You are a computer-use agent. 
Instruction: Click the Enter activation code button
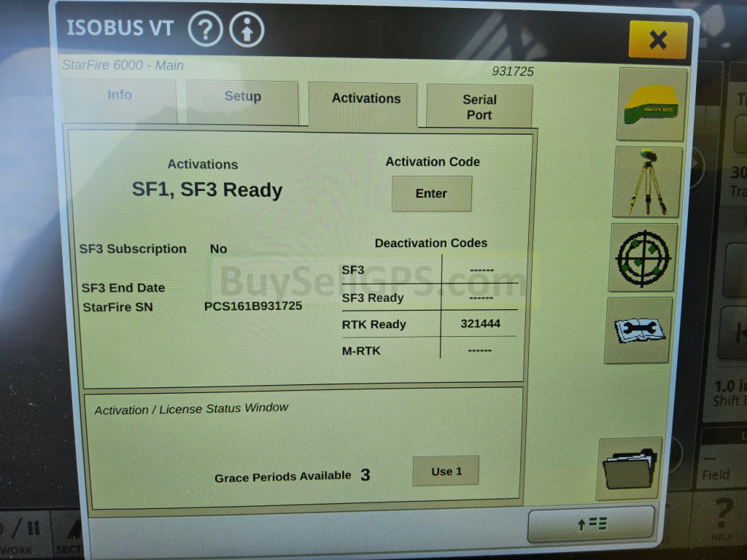tap(431, 194)
